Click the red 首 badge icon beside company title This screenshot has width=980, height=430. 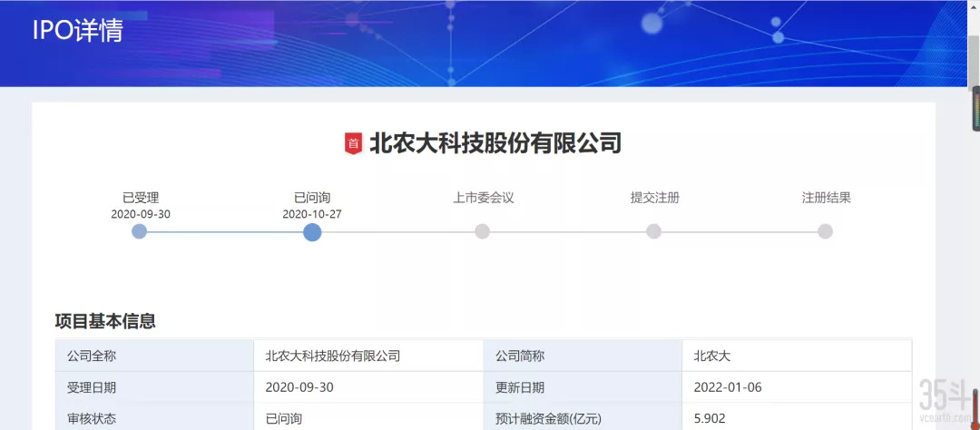tap(353, 143)
